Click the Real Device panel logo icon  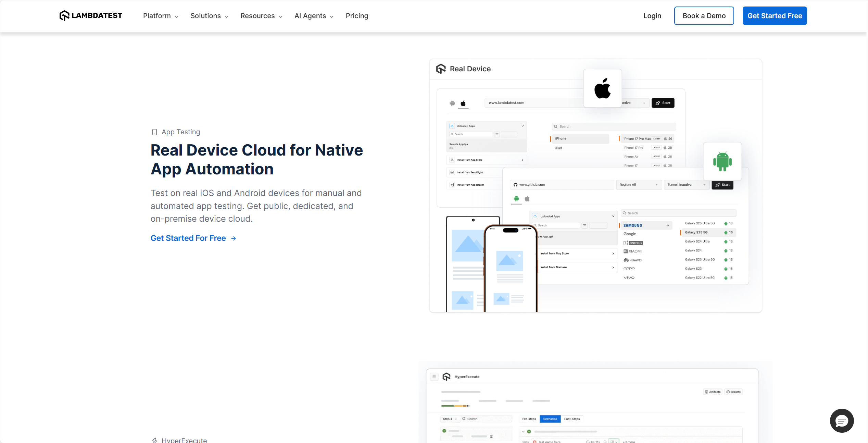tap(441, 69)
